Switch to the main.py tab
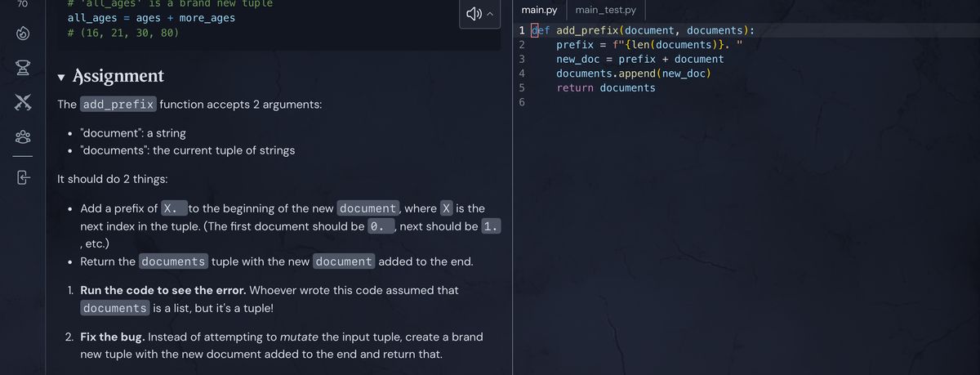Viewport: 980px width, 375px height. point(539,10)
